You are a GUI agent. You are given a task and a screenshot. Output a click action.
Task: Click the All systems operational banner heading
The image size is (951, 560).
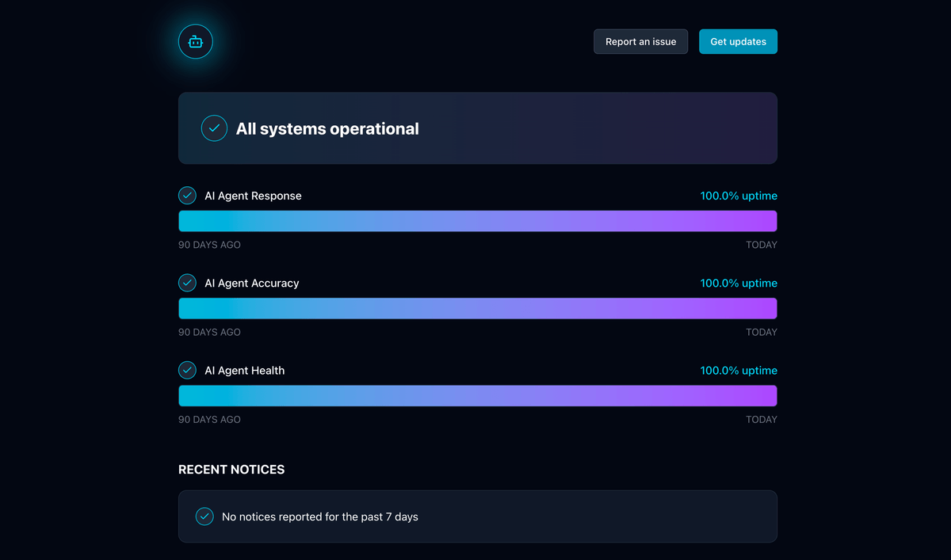pyautogui.click(x=327, y=128)
